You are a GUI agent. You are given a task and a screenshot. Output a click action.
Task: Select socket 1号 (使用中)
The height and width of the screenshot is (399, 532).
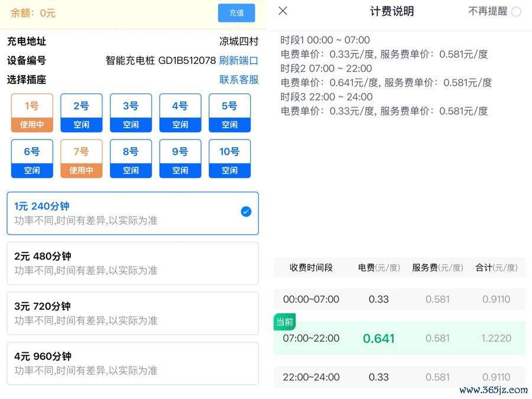click(32, 113)
